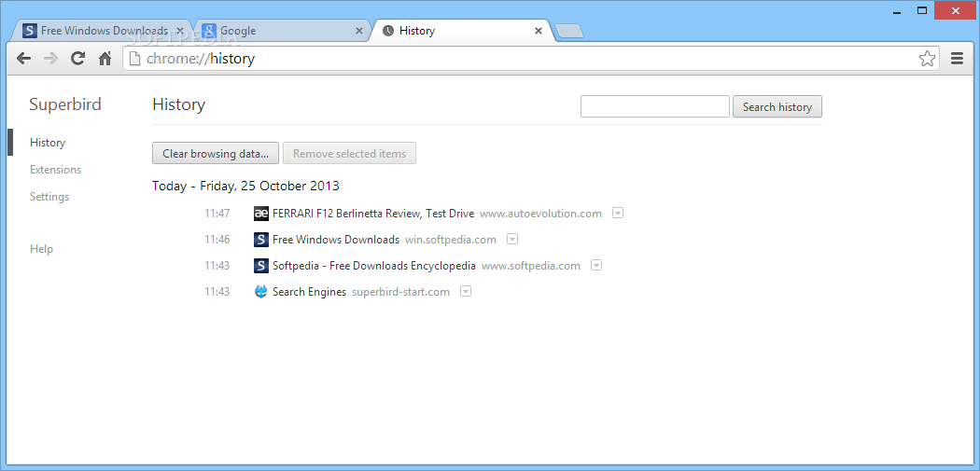This screenshot has height=471, width=980.
Task: Close the History tab
Action: (539, 31)
